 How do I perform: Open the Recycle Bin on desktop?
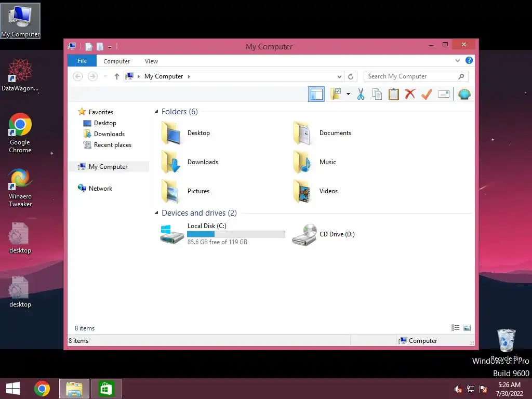point(506,345)
